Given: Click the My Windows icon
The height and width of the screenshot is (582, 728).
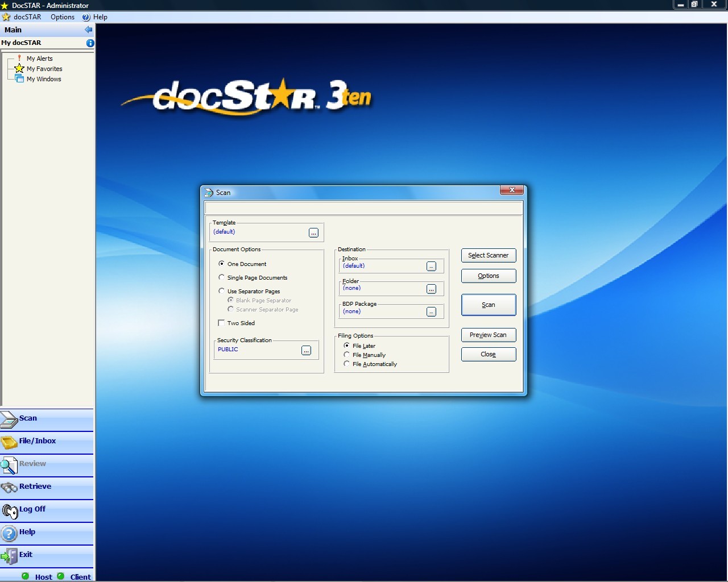Looking at the screenshot, I should (19, 78).
